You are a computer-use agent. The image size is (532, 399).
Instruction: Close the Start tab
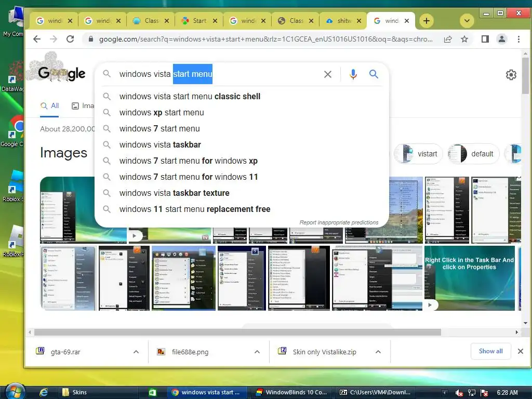(215, 21)
